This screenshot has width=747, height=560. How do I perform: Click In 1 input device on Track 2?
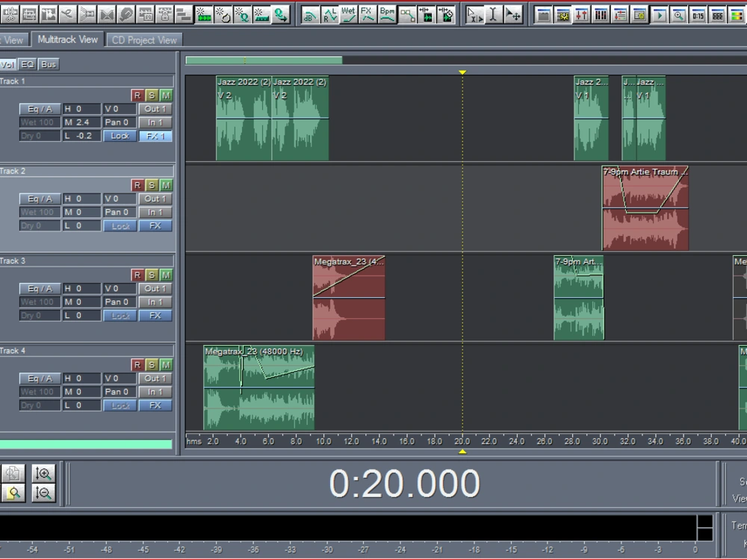pos(155,212)
